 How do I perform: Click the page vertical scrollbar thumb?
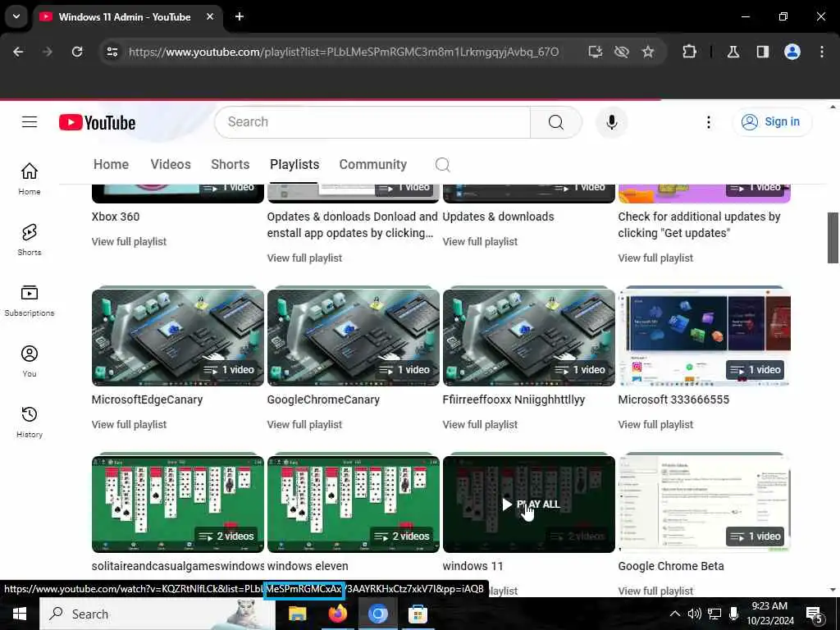tap(833, 238)
